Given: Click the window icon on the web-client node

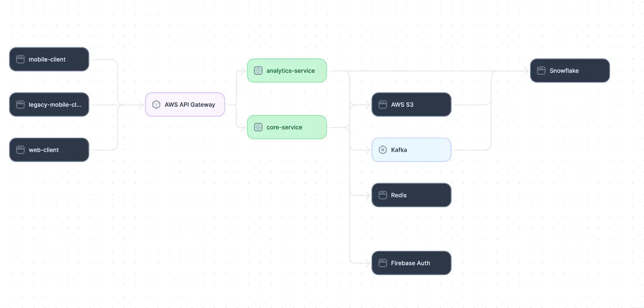Looking at the screenshot, I should [x=20, y=150].
